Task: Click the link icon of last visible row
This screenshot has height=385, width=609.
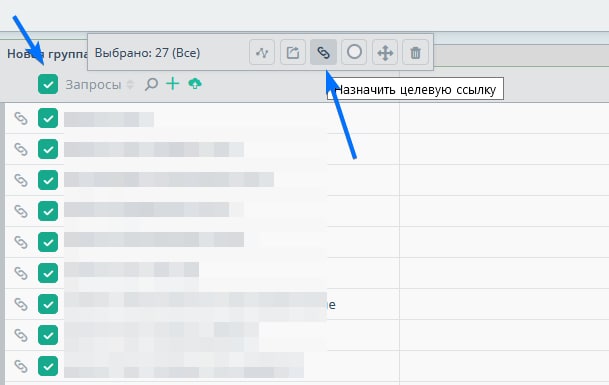Action: click(21, 366)
